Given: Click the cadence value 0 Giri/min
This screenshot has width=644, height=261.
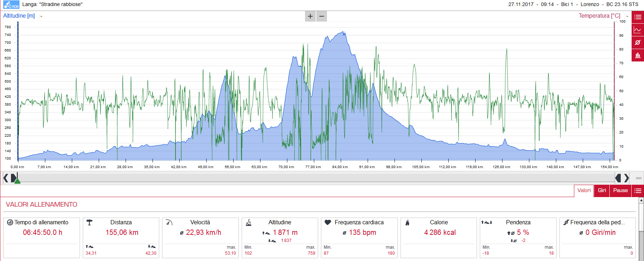Looking at the screenshot, I should pyautogui.click(x=600, y=232).
